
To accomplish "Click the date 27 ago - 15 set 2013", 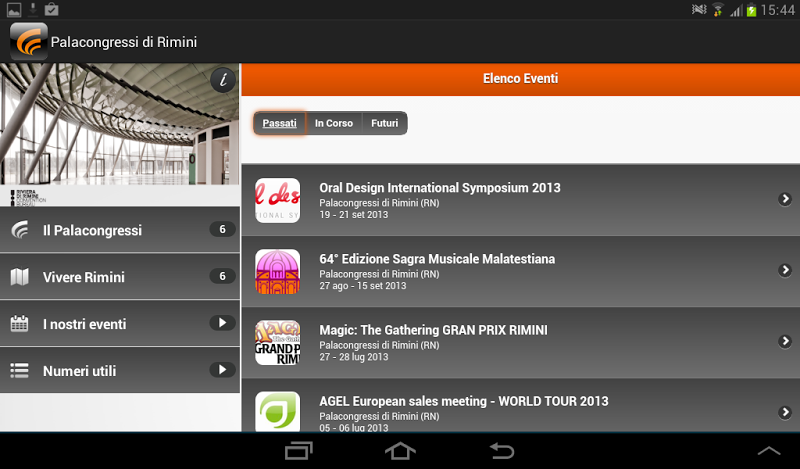I will 363,286.
